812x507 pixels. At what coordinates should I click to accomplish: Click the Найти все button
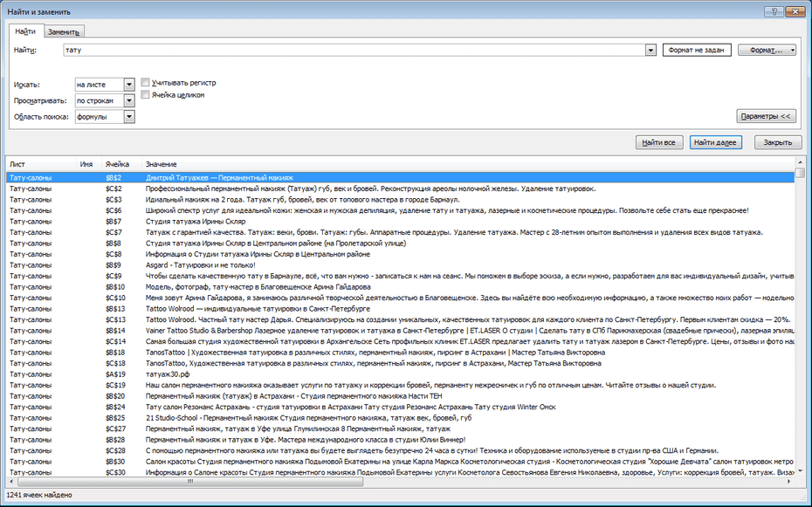[659, 142]
